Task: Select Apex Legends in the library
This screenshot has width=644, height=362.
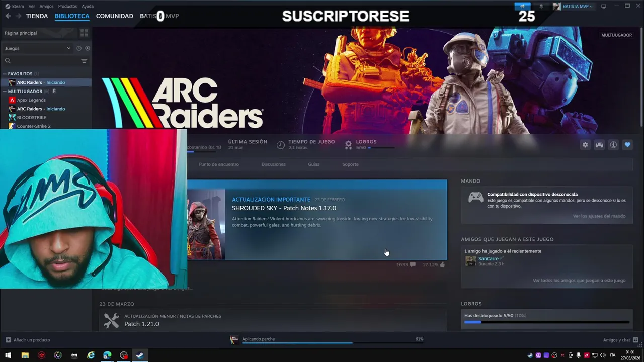Action: [31, 100]
